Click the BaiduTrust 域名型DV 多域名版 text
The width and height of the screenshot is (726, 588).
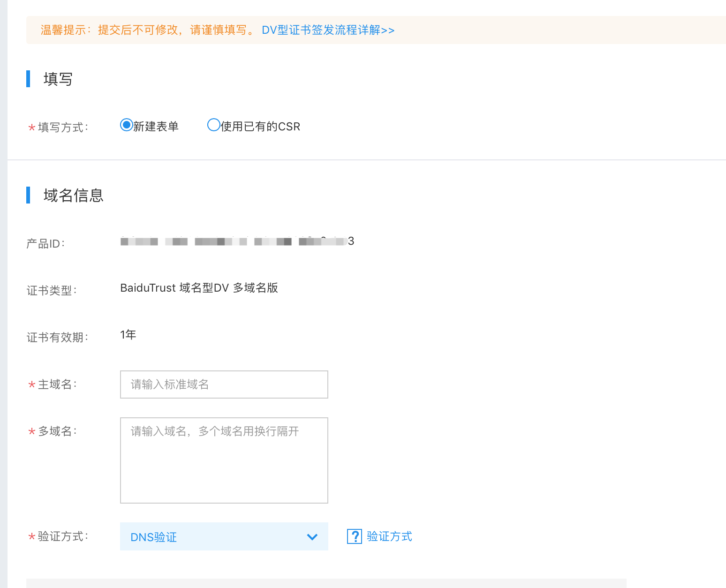click(199, 288)
